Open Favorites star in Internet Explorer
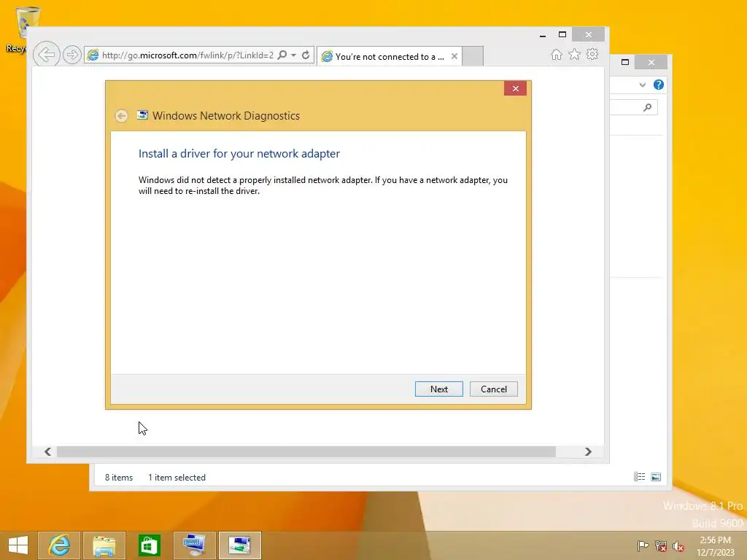747x560 pixels. tap(575, 54)
